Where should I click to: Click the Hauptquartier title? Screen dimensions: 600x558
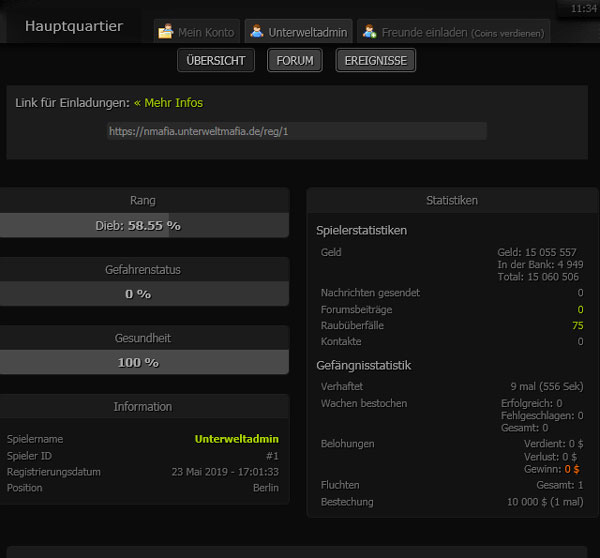(x=74, y=26)
